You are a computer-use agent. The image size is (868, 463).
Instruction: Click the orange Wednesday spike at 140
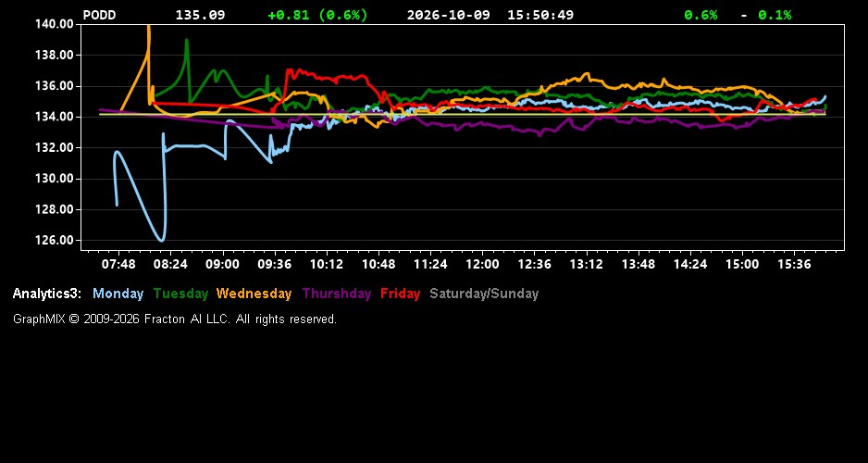148,28
